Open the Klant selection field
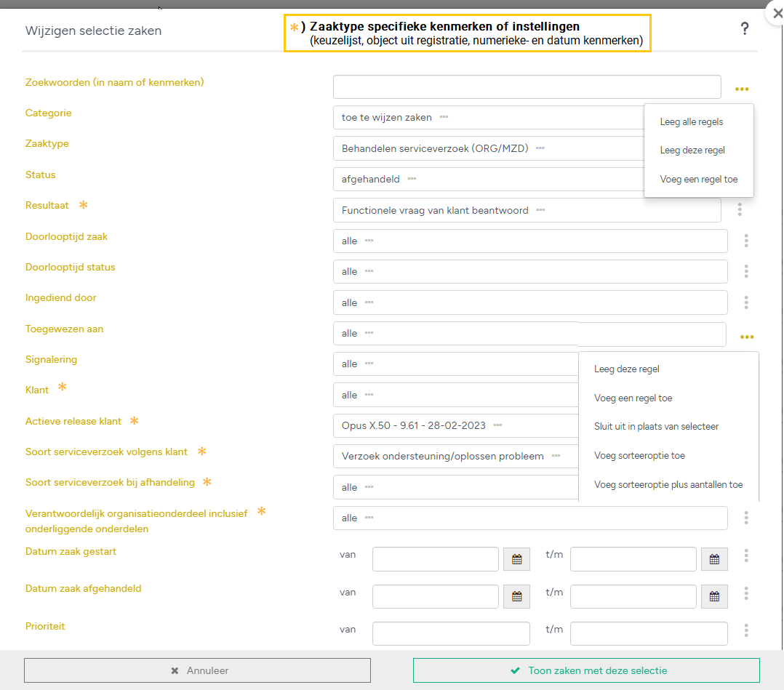The width and height of the screenshot is (784, 690). coord(456,395)
